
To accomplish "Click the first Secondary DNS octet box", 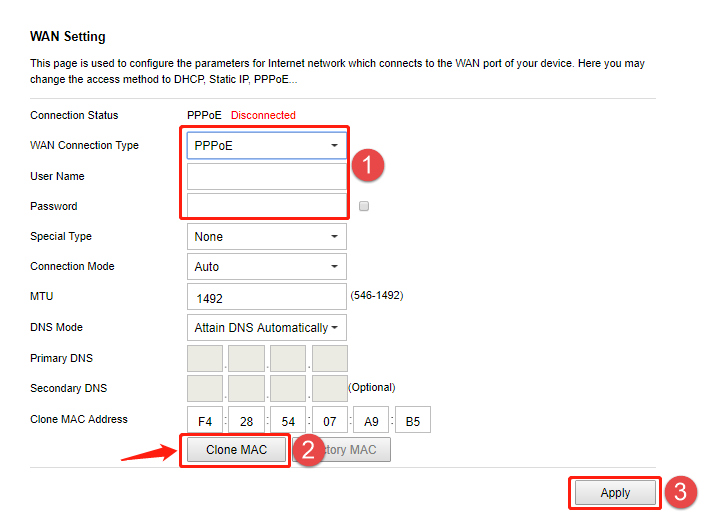I will point(205,389).
